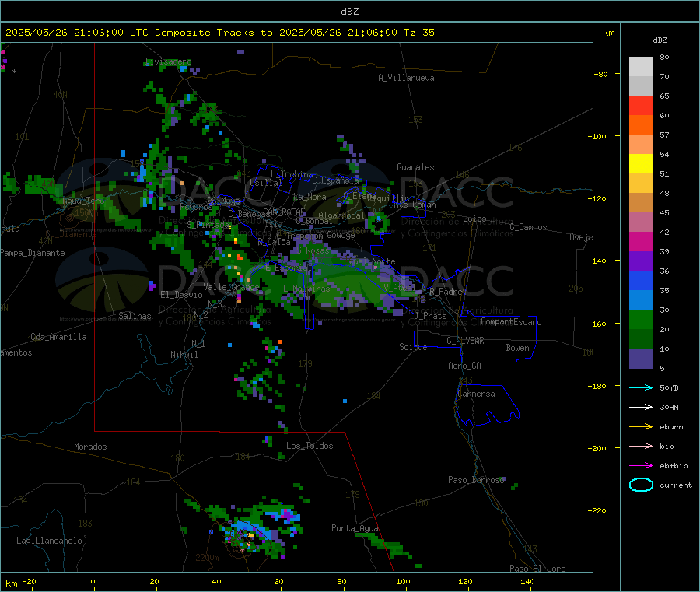The image size is (700, 592).
Task: Click the Paso_El_Loro map label
Action: pyautogui.click(x=537, y=569)
